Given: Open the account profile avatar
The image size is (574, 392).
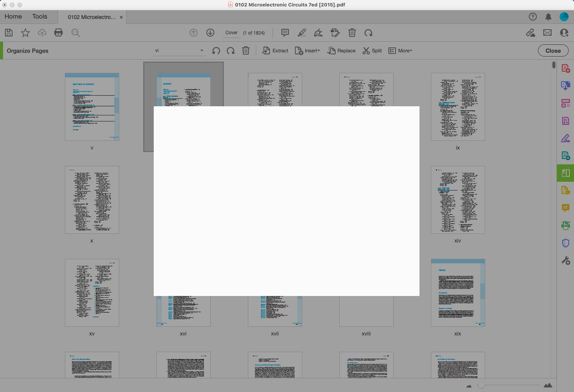Looking at the screenshot, I should point(564,17).
